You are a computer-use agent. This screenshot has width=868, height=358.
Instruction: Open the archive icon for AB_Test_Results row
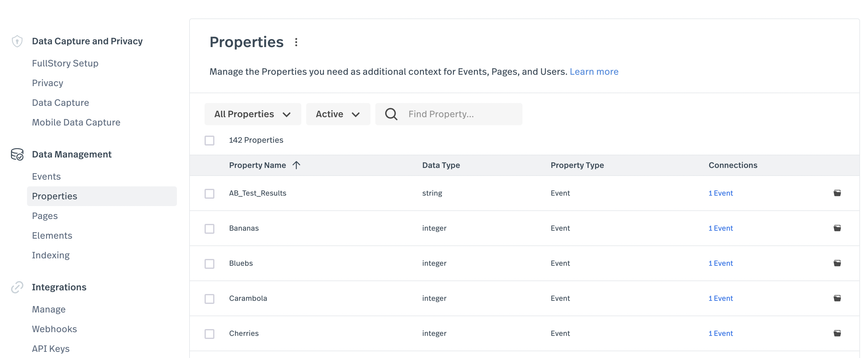[x=838, y=193]
